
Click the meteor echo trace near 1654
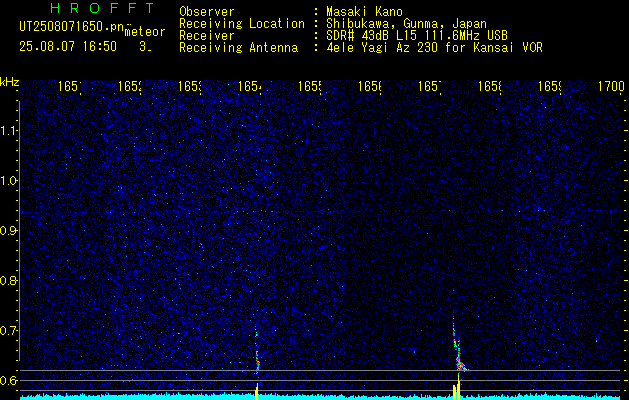257,351
